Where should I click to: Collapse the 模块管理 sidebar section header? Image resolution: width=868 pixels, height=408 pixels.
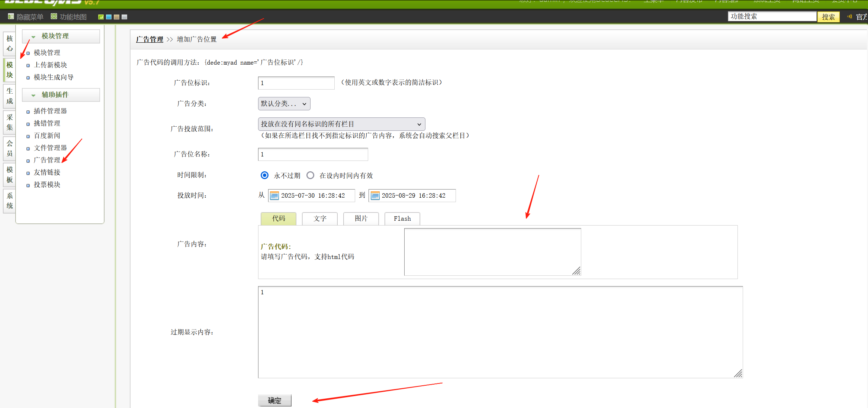pyautogui.click(x=61, y=36)
